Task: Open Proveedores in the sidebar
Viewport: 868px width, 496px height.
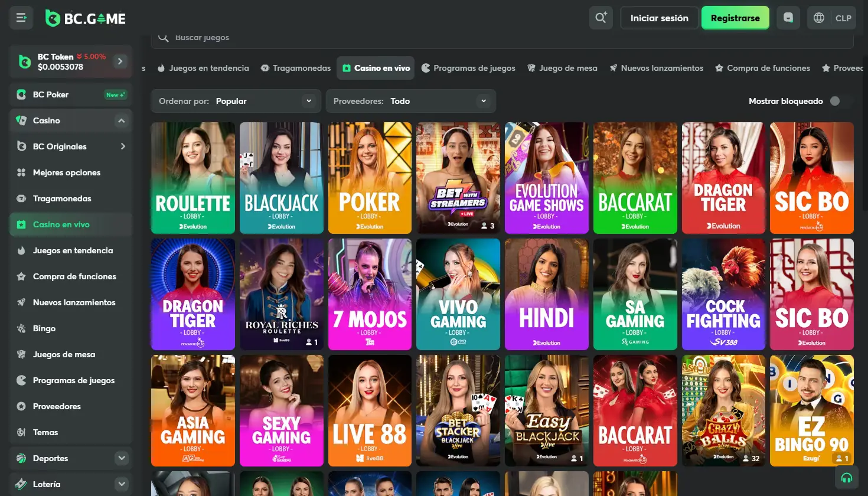Action: coord(57,406)
